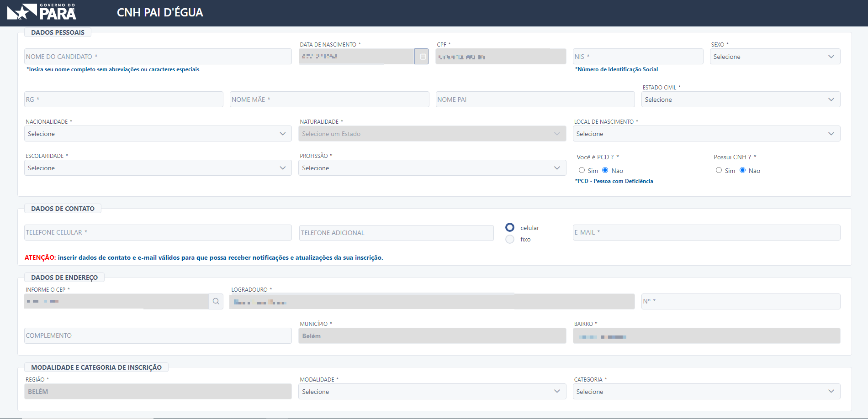Open Local de Nascimento dropdown
The image size is (868, 419).
[x=706, y=134]
